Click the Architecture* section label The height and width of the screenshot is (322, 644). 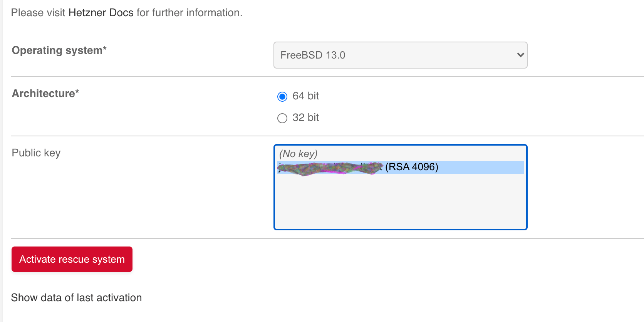tap(45, 94)
